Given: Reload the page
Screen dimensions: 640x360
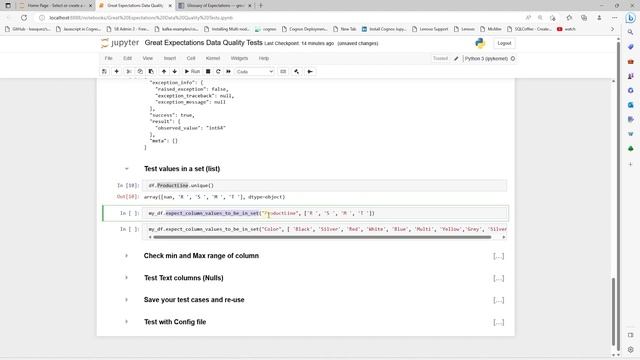Looking at the screenshot, I should (x=24, y=18).
